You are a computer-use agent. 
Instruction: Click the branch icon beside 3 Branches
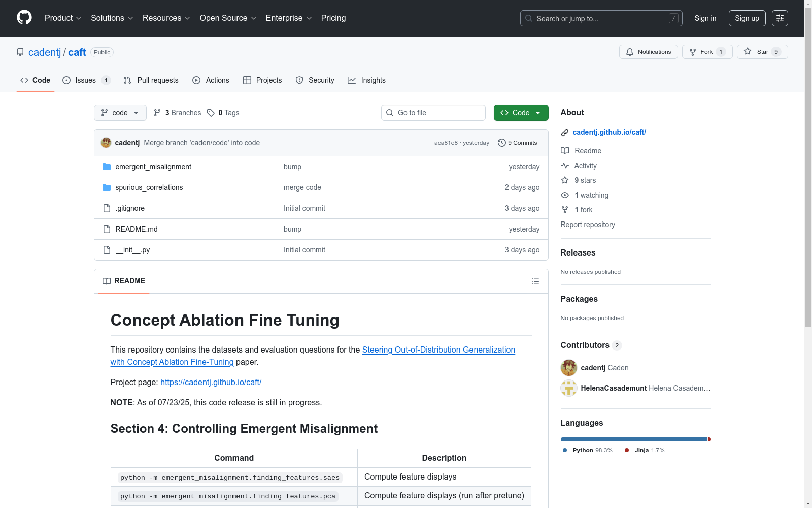pos(157,113)
